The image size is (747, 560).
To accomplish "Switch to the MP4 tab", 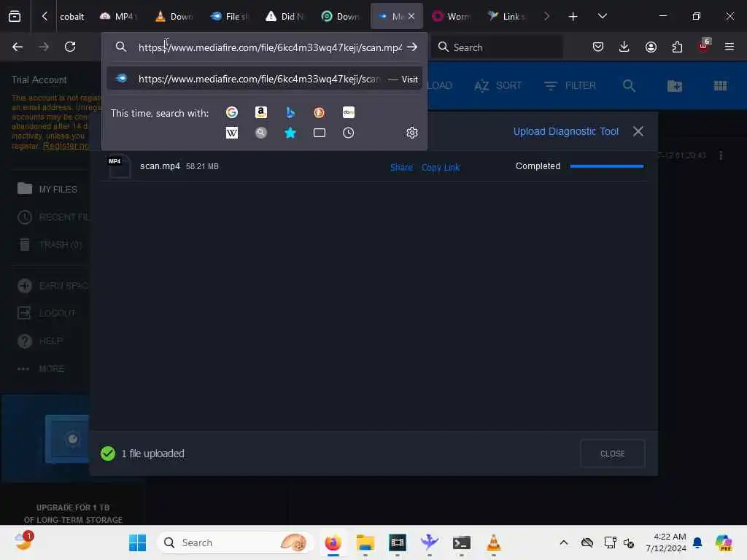I will [x=118, y=16].
